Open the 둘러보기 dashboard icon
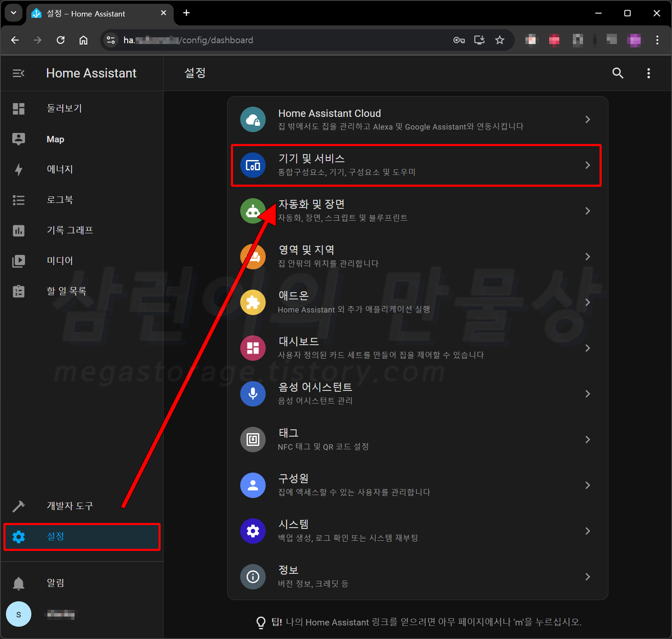This screenshot has height=639, width=672. [x=19, y=109]
